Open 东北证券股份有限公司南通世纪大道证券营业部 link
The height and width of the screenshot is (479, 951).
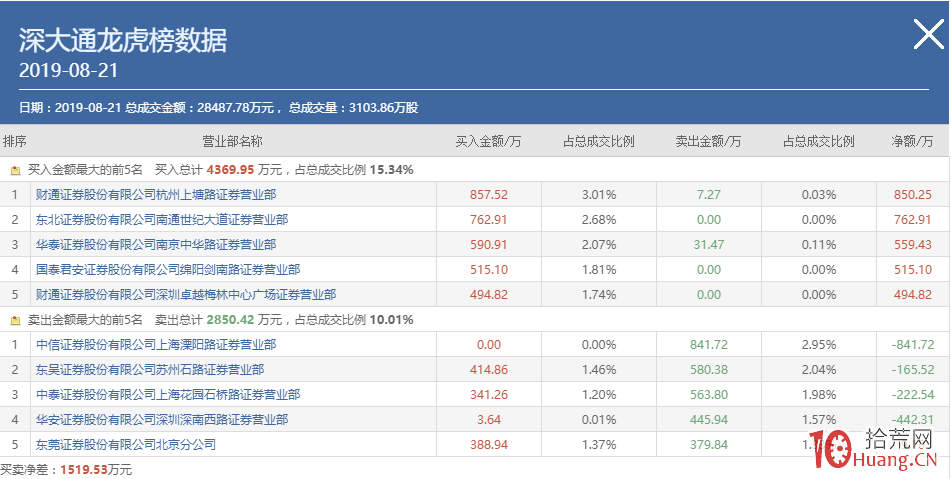tap(162, 219)
